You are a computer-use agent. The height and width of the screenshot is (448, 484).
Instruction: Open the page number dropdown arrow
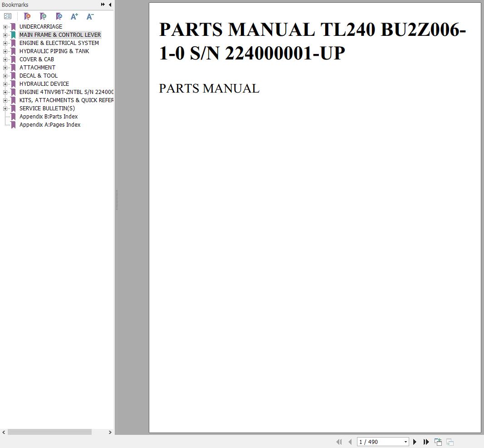pyautogui.click(x=406, y=442)
